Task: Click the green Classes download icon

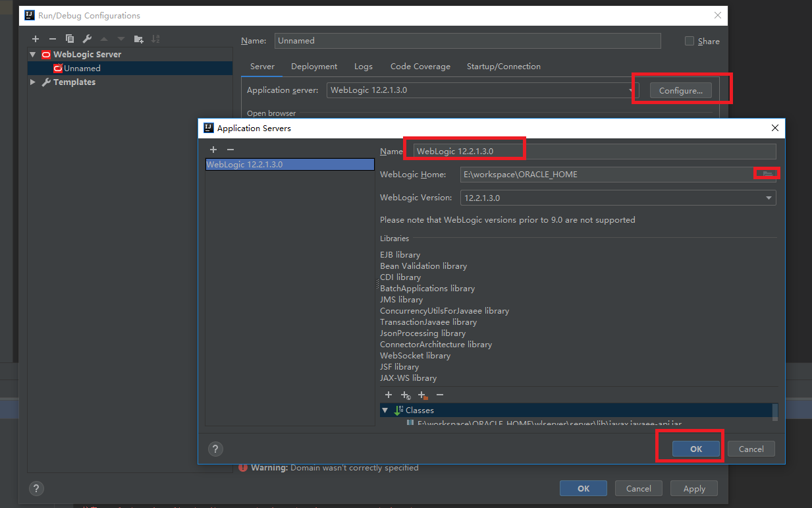Action: pos(398,410)
